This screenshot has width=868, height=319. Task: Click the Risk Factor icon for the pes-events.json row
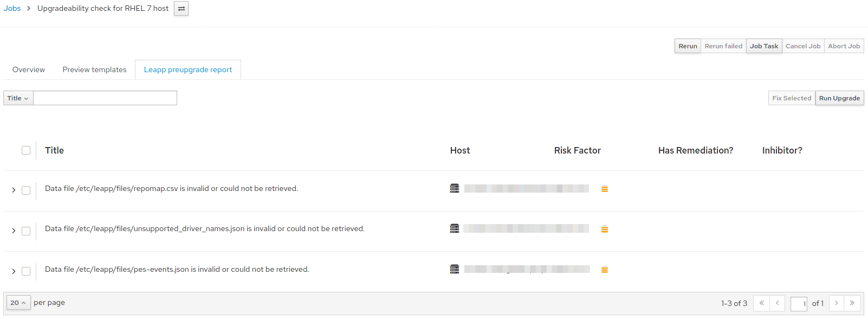coord(604,269)
